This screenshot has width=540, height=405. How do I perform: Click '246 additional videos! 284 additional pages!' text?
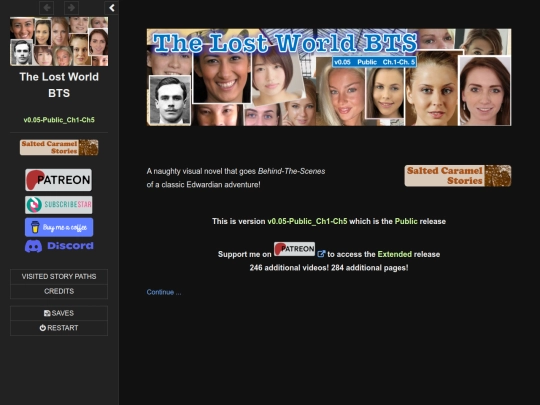coord(329,268)
